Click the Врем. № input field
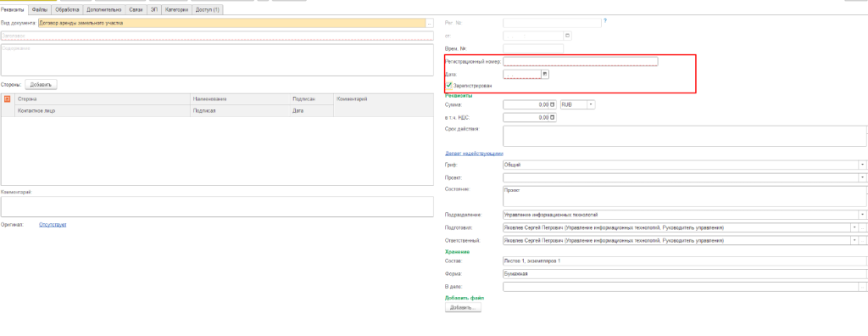Viewport: 868px width, 336px height. click(533, 49)
